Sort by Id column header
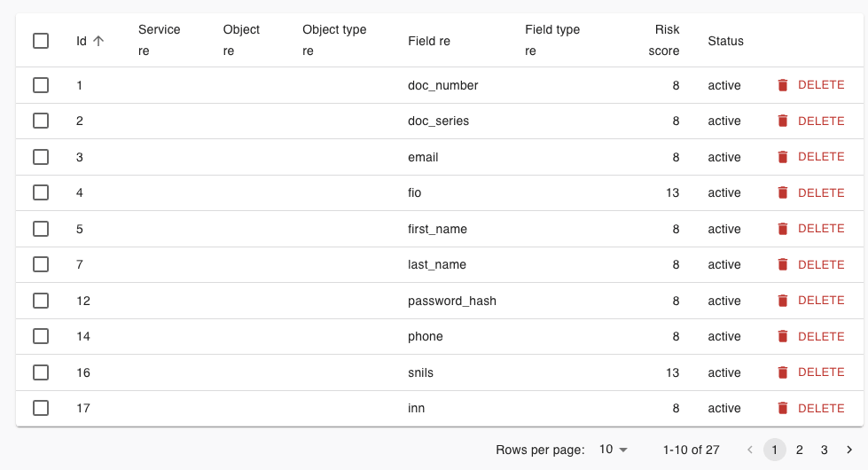Screen dimensions: 868x470 82,41
